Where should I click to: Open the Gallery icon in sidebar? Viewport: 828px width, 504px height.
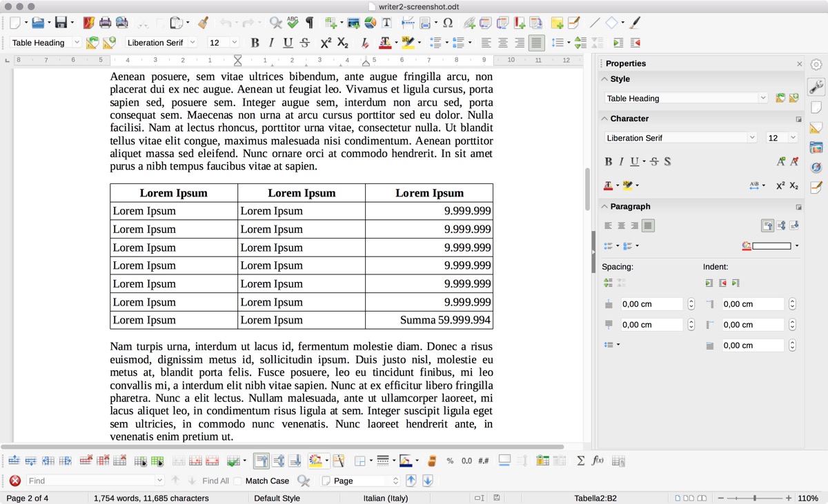click(x=816, y=148)
